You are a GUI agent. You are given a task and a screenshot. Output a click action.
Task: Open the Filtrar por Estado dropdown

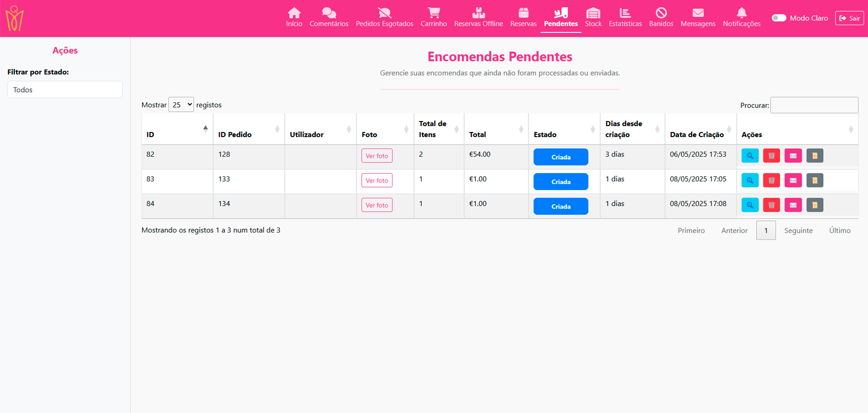65,90
